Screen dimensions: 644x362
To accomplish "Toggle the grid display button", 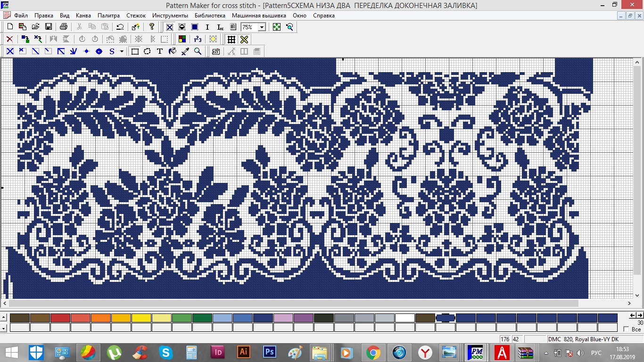I will coord(231,39).
